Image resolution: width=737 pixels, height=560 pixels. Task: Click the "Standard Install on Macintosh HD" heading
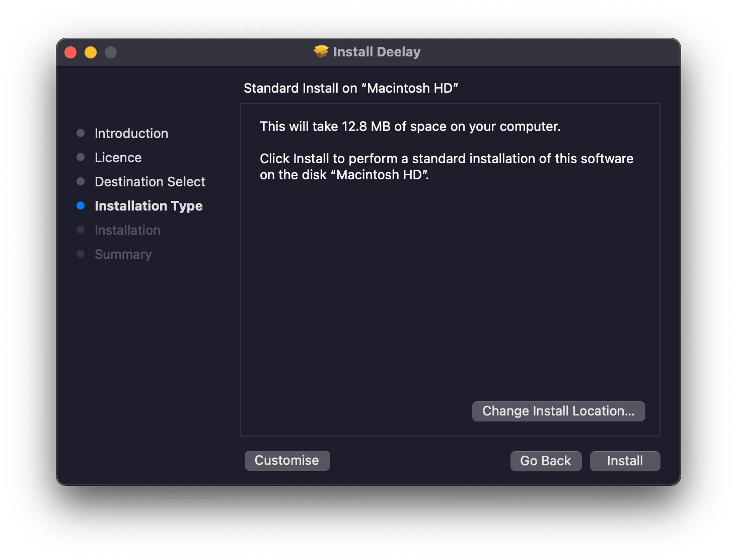(x=350, y=88)
